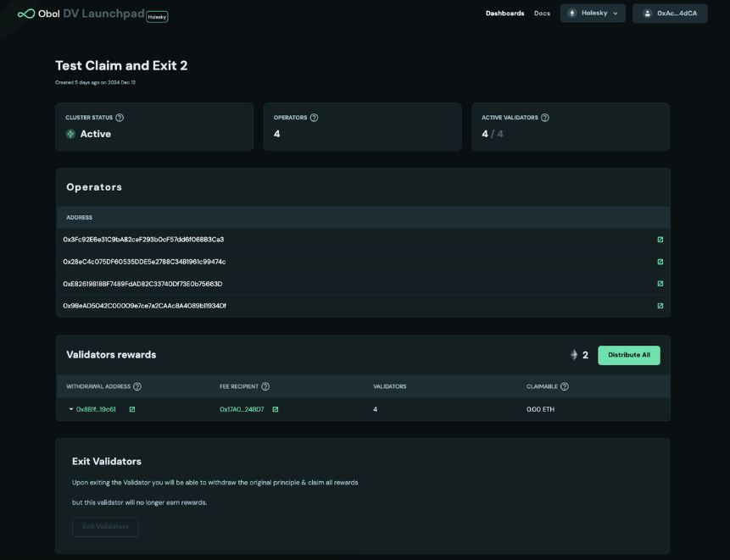Open external link for operator 0x28eC4c address
This screenshot has height=560, width=730.
point(660,262)
